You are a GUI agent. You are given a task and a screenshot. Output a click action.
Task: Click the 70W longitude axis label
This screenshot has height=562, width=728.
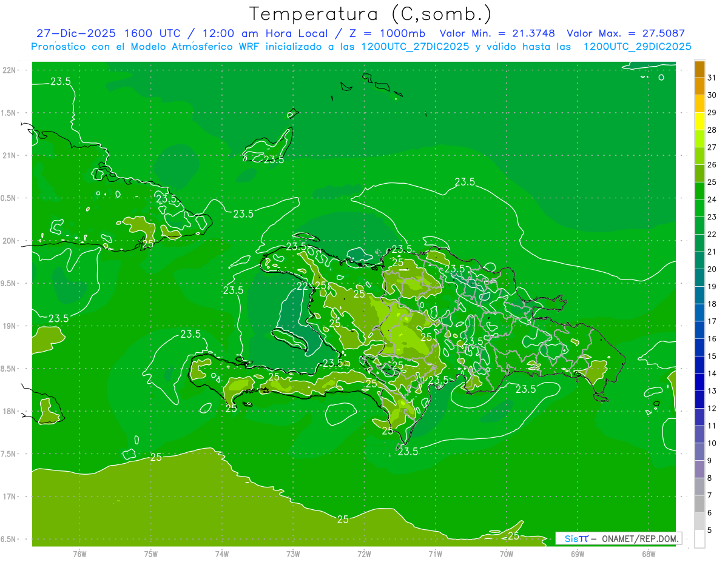point(506,554)
